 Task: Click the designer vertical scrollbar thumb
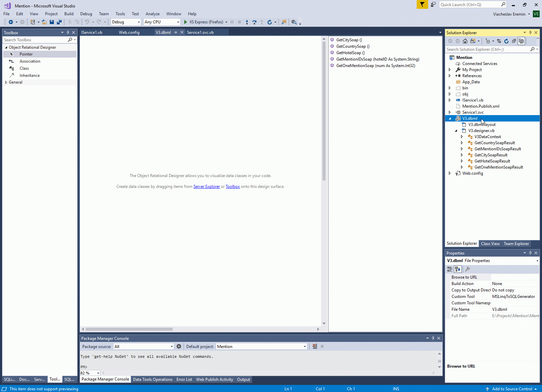pyautogui.click(x=324, y=111)
